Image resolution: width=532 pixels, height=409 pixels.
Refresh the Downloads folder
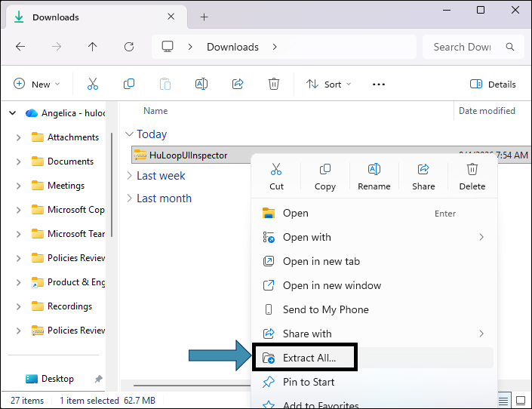129,47
